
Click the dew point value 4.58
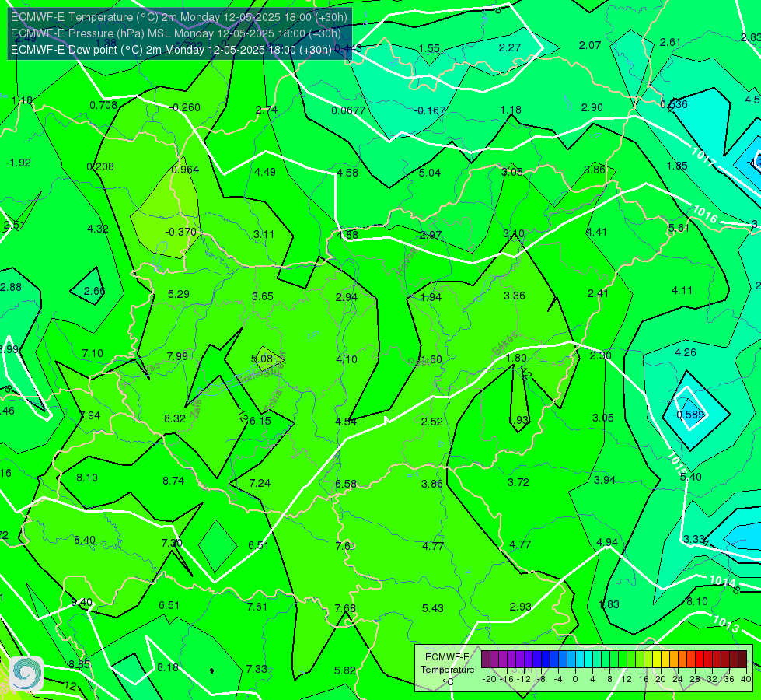[x=347, y=173]
